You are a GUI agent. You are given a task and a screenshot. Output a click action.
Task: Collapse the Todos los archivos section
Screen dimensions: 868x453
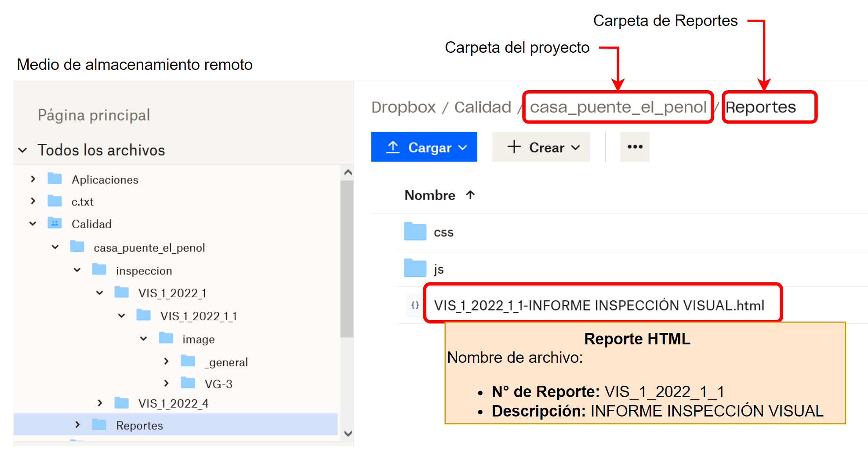(x=23, y=150)
